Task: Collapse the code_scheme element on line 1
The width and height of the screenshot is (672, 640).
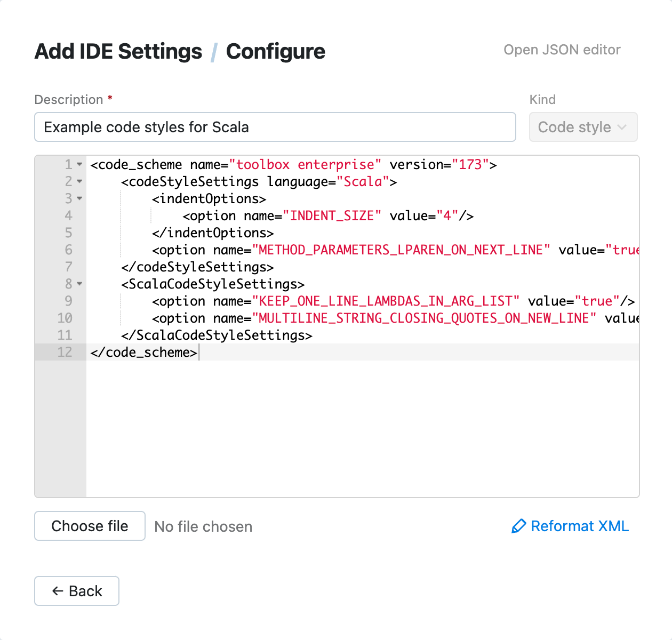Action: click(79, 165)
